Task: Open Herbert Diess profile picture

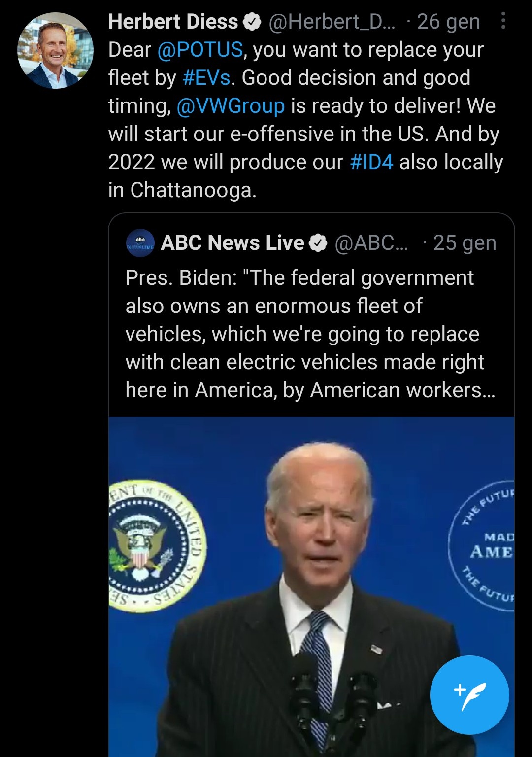Action: (55, 51)
